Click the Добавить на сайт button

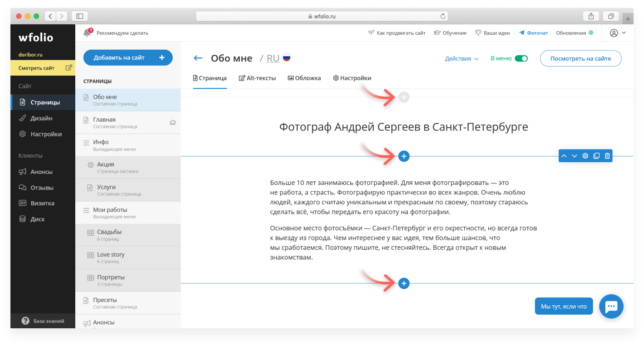tap(128, 57)
